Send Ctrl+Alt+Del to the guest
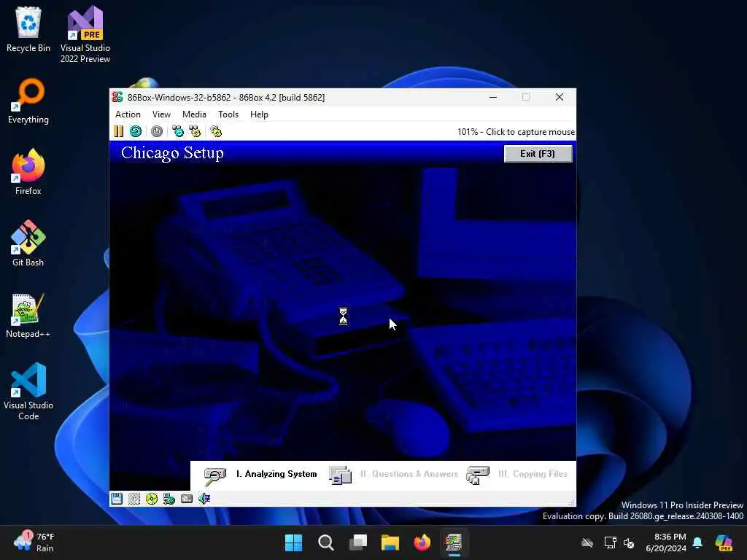Screen dimensions: 747x560 pyautogui.click(x=178, y=131)
